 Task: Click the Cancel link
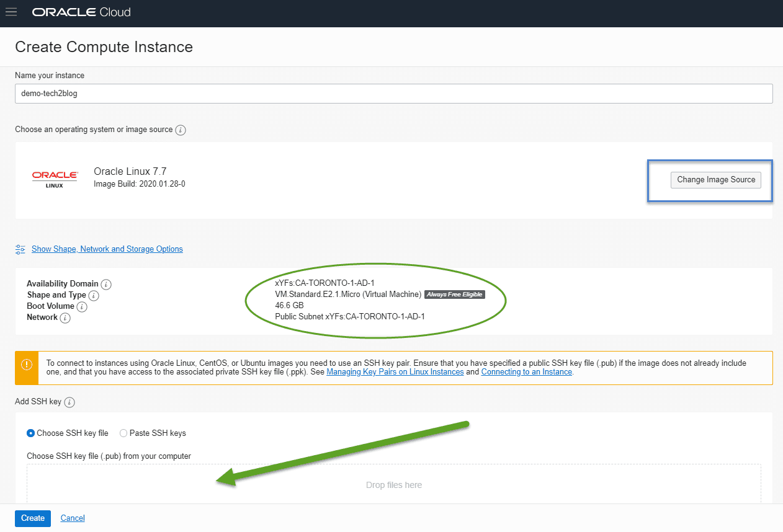[73, 518]
